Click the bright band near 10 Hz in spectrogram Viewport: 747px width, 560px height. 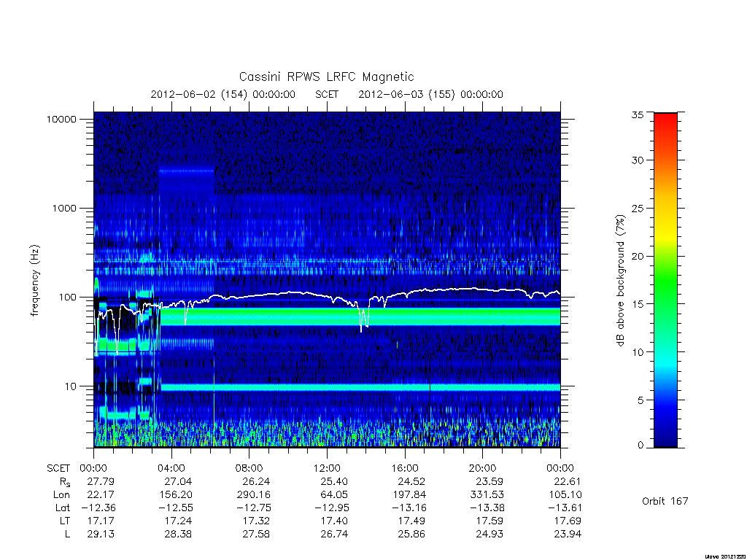click(x=360, y=388)
